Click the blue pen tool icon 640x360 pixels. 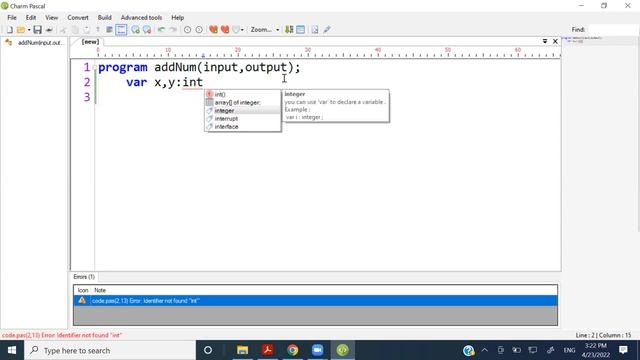click(327, 30)
